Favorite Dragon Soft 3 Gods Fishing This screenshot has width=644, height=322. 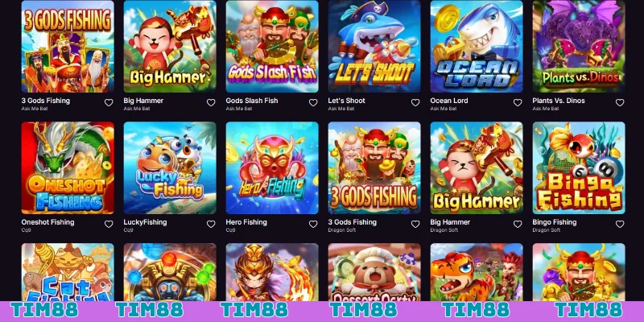[415, 225]
